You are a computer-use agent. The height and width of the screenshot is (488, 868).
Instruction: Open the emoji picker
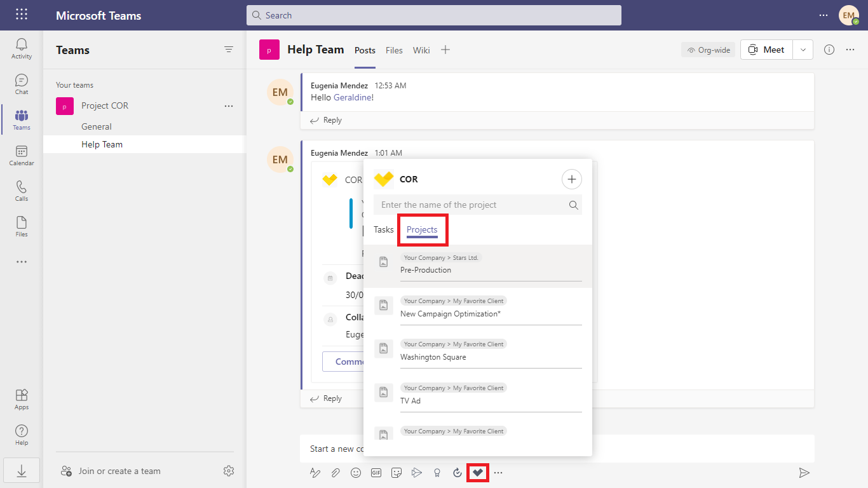[x=356, y=473]
